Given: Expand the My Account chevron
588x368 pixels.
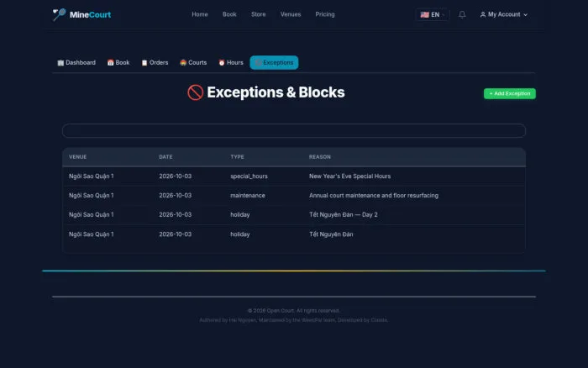Looking at the screenshot, I should click(x=525, y=14).
